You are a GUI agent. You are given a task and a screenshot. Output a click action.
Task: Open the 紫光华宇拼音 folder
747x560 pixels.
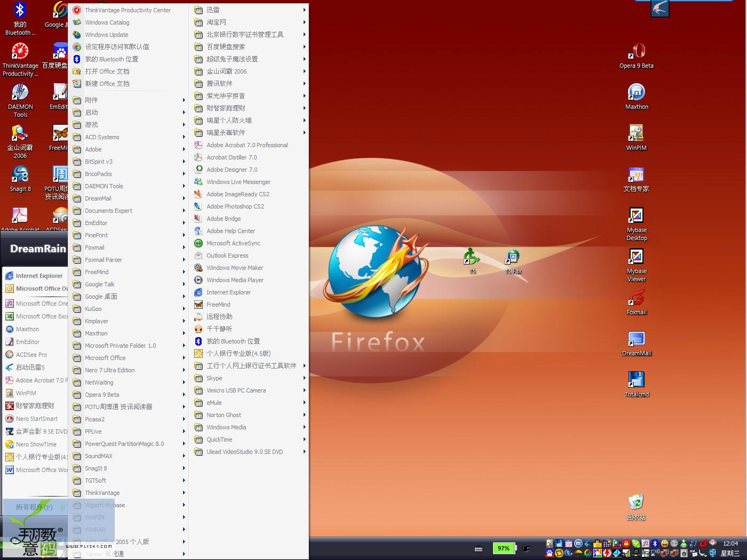point(250,96)
